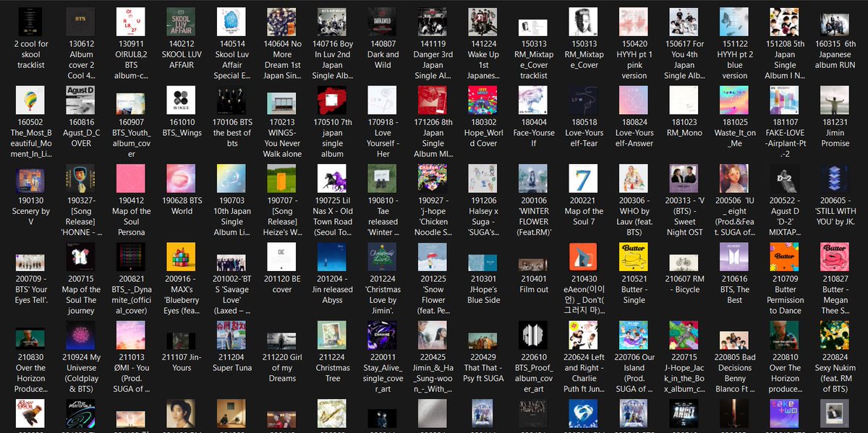Select the 140212 SKOOL LUV AFFAIR thumbnail

point(182,22)
